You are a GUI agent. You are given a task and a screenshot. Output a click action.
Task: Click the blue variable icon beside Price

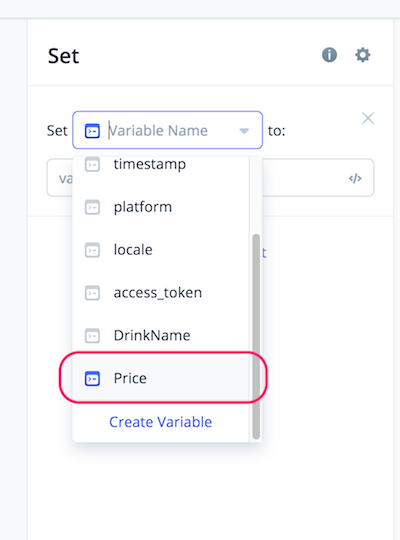92,378
